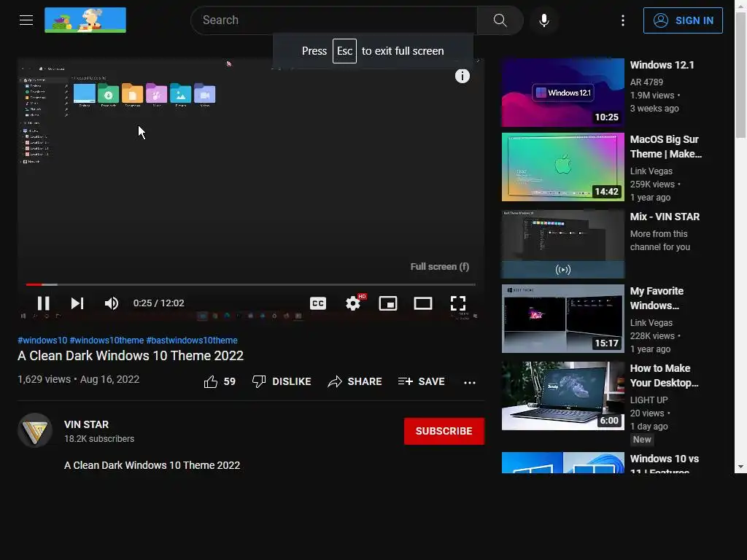Open the three-dot header settings menu
The width and height of the screenshot is (747, 560).
point(623,20)
